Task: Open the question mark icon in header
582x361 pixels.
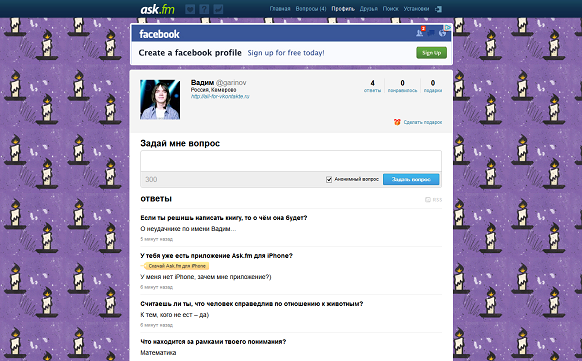Action: (204, 9)
